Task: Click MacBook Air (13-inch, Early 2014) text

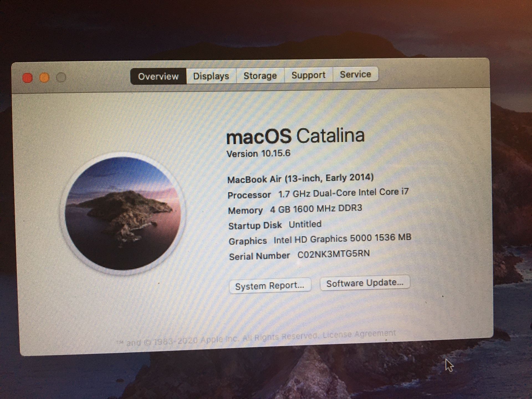Action: coord(300,178)
